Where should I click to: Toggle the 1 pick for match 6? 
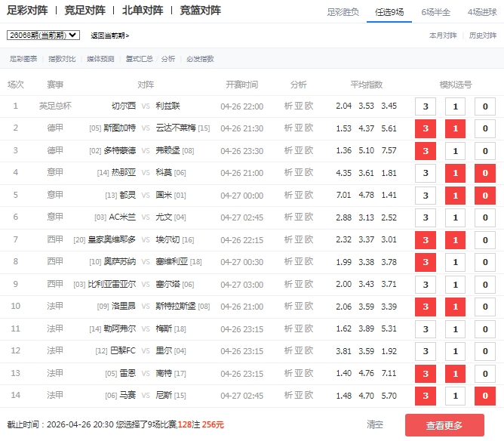click(x=455, y=217)
